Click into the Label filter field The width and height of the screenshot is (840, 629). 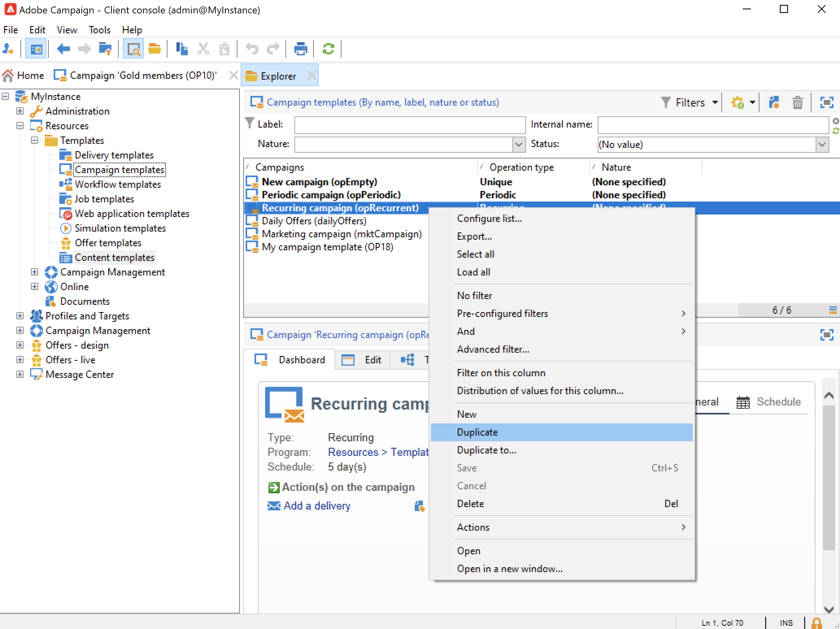coord(409,125)
